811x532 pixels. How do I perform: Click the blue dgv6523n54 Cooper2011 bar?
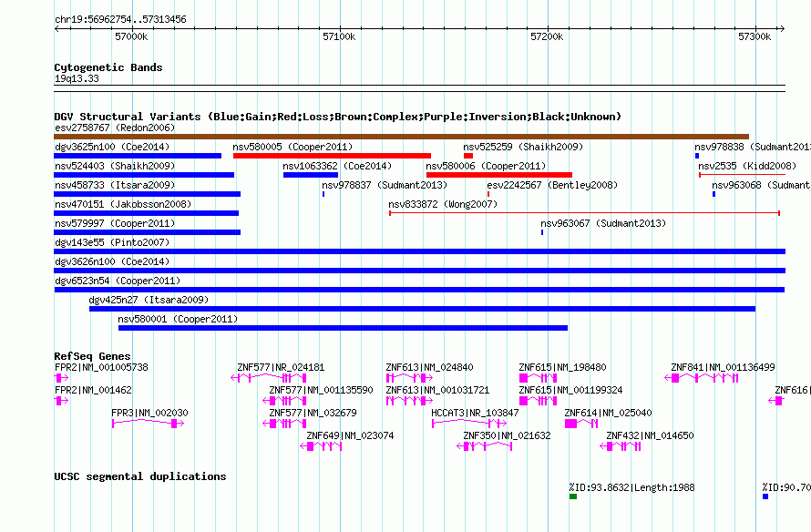[x=419, y=290]
